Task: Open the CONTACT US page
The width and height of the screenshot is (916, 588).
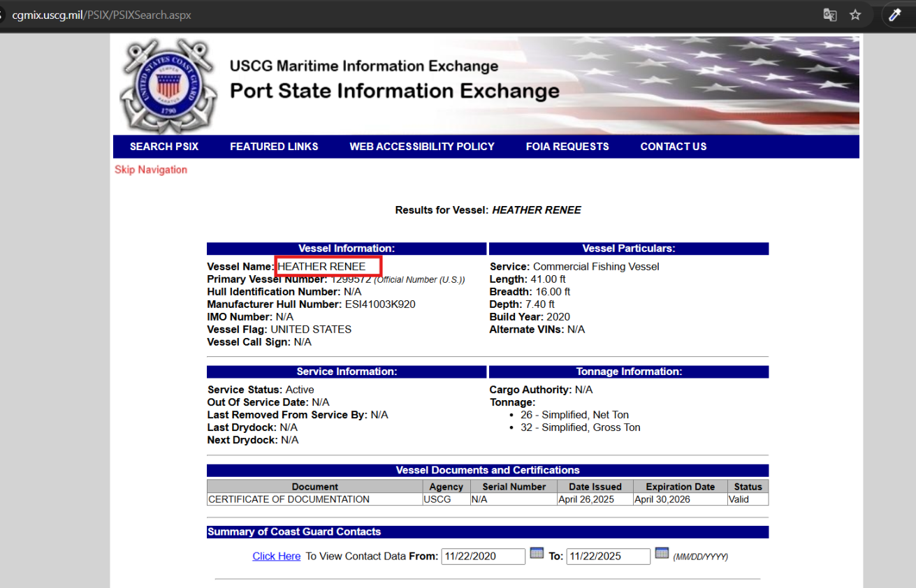Action: [674, 147]
